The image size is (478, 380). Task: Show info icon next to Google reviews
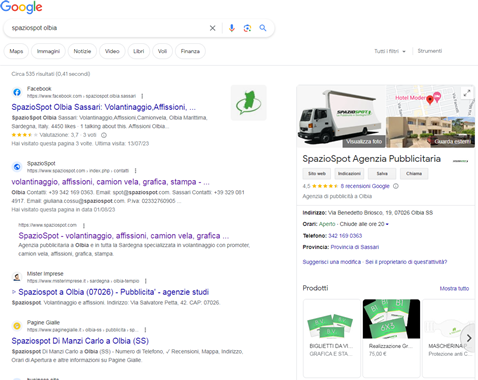[396, 186]
